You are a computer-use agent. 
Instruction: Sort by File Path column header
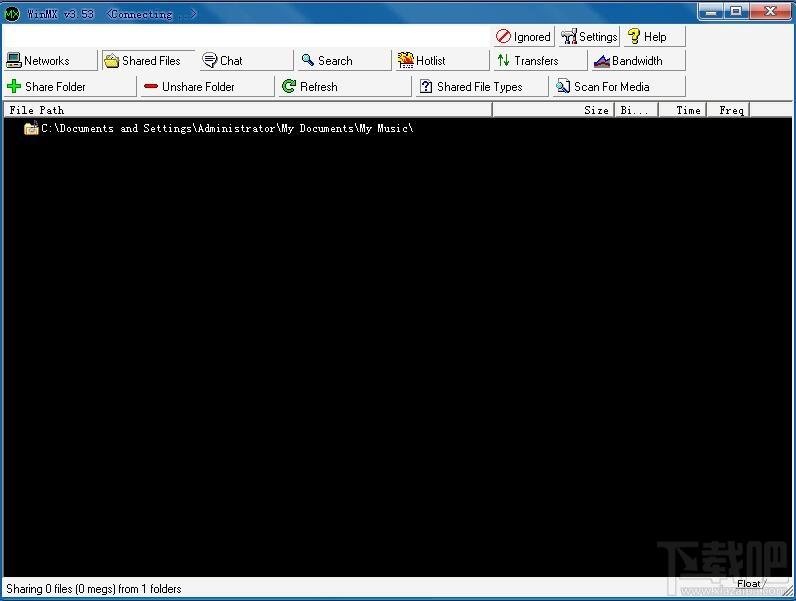tap(248, 110)
